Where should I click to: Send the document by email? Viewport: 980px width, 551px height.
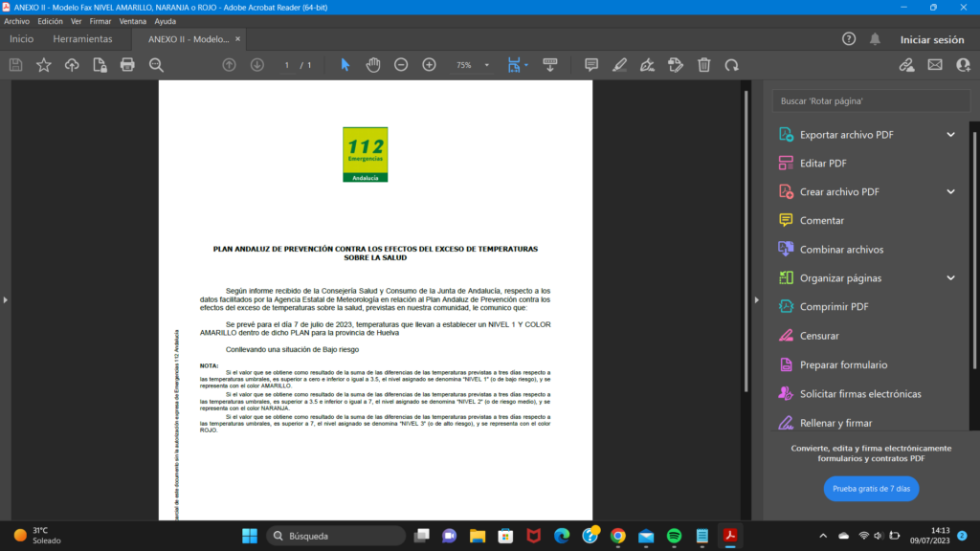(x=934, y=65)
